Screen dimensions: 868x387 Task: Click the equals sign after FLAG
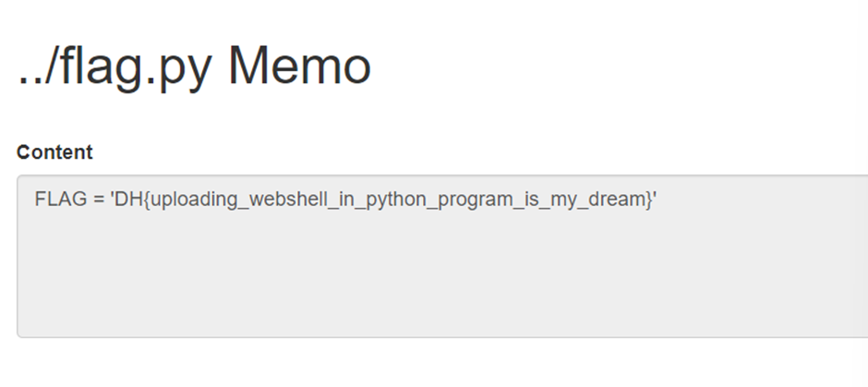tap(97, 200)
